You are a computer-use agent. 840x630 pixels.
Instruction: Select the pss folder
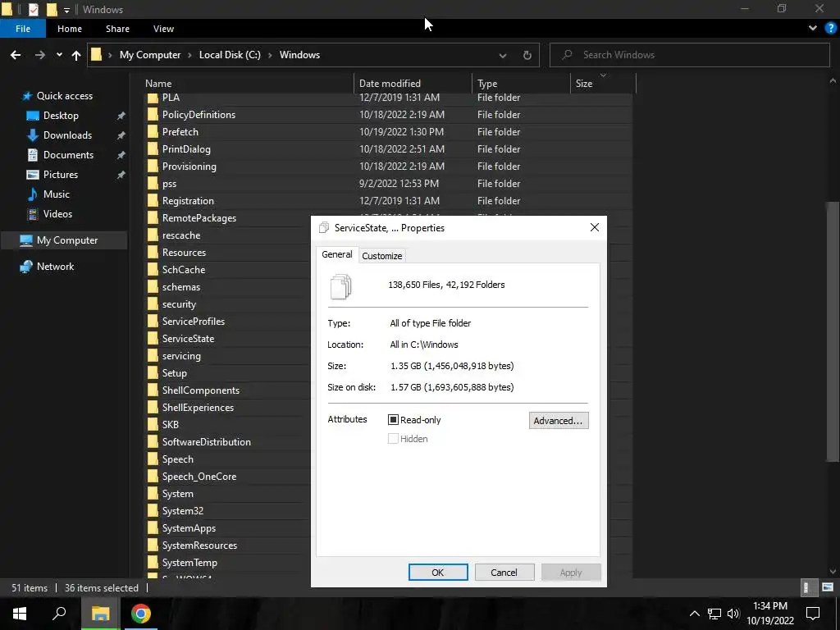[169, 183]
